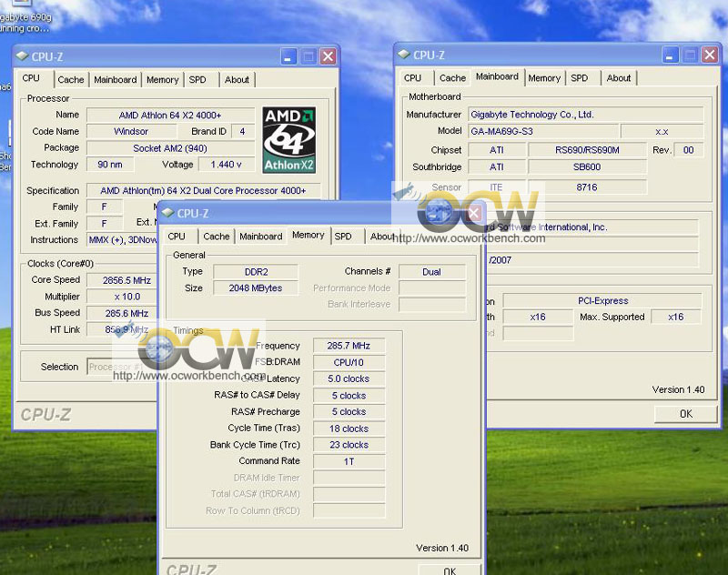Close the CPU-Z Motherboard window
The image size is (728, 575).
tap(710, 55)
